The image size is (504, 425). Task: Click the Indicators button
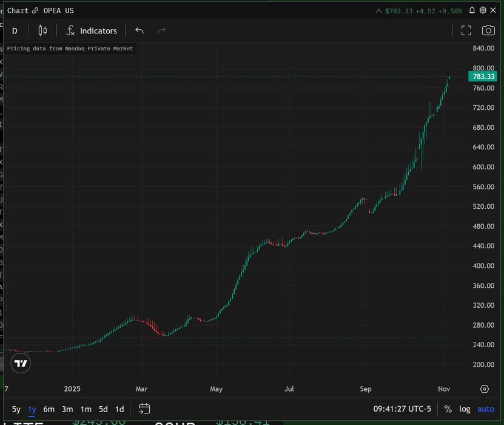click(x=92, y=30)
